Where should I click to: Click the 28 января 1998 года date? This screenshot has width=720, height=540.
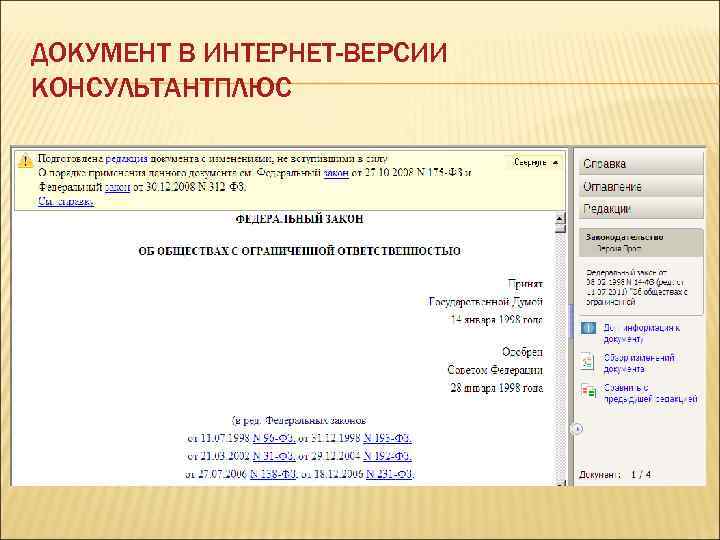497,388
